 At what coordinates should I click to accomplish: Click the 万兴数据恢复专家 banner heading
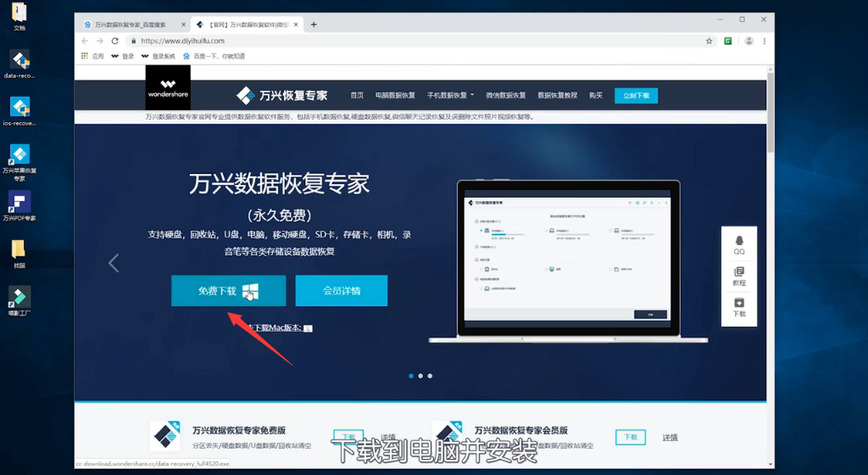(279, 183)
